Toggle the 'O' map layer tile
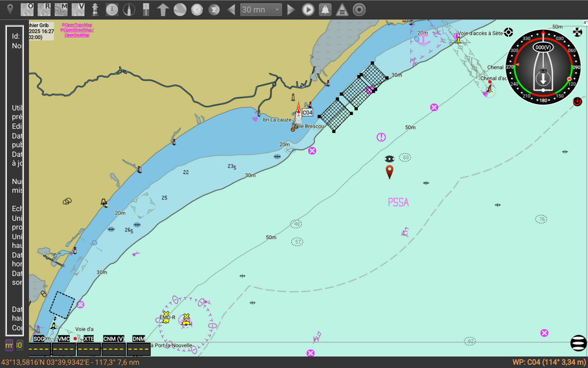 point(27,9)
